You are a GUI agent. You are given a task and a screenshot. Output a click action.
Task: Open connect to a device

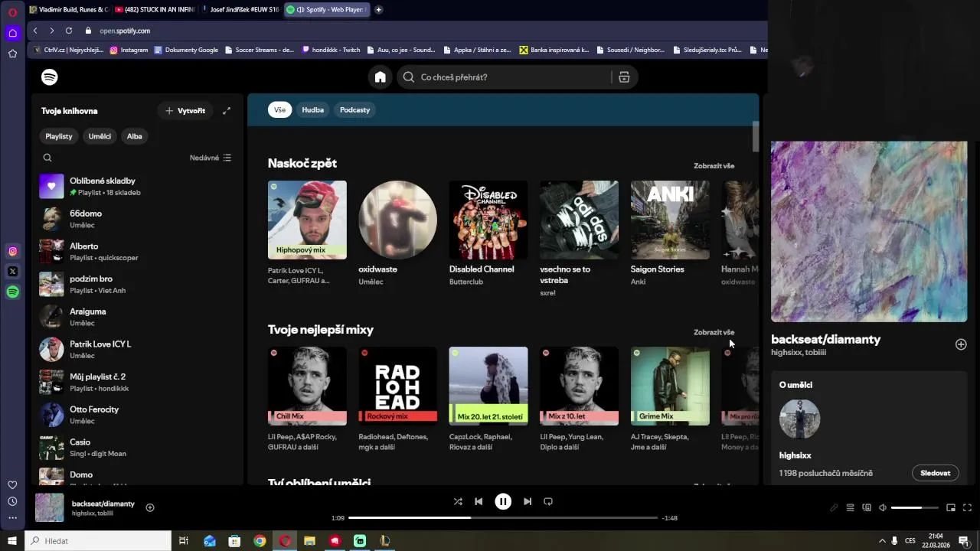click(867, 507)
